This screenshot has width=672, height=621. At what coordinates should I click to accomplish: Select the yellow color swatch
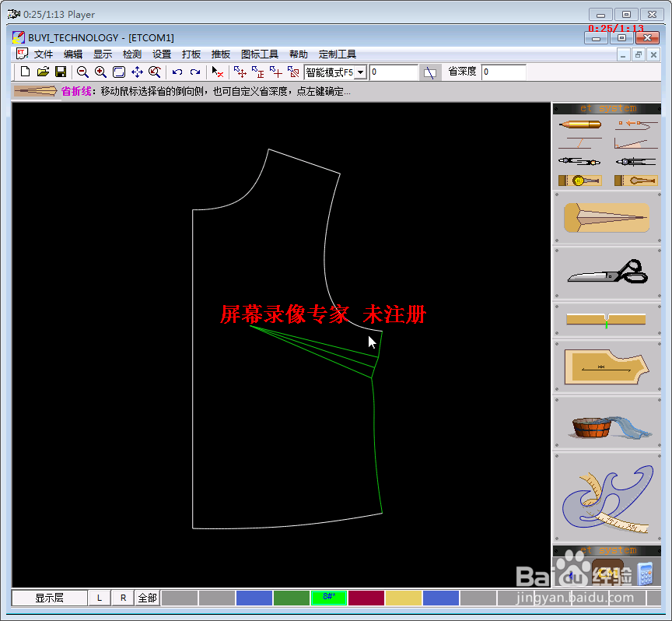(x=404, y=598)
